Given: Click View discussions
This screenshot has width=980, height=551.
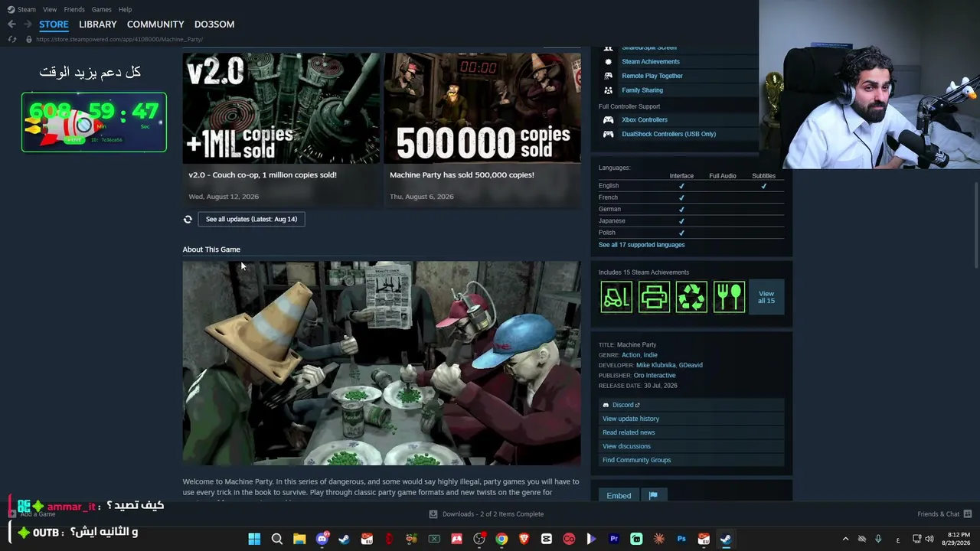Looking at the screenshot, I should 626,446.
